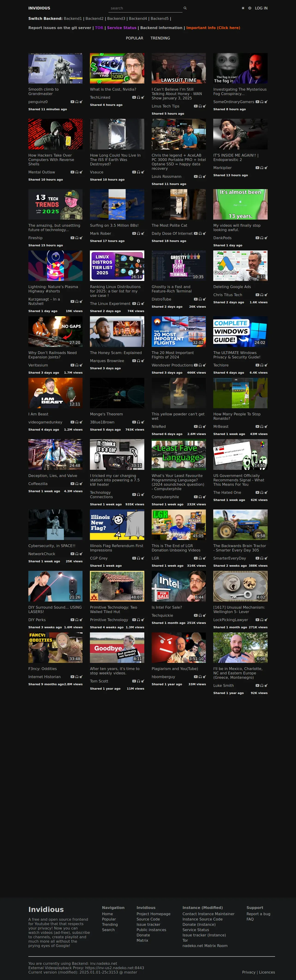This screenshot has width=296, height=980.
Task: Open the footer Source Code link
Action: [148, 919]
